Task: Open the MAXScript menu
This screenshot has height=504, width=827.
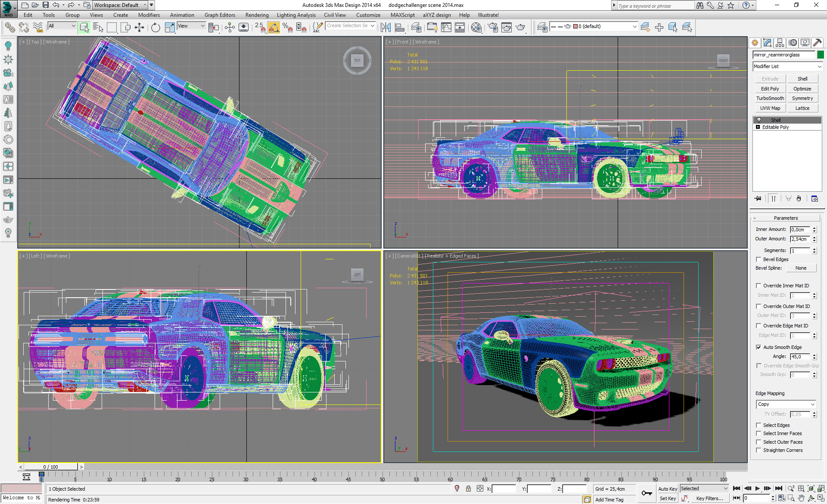Action: 402,15
